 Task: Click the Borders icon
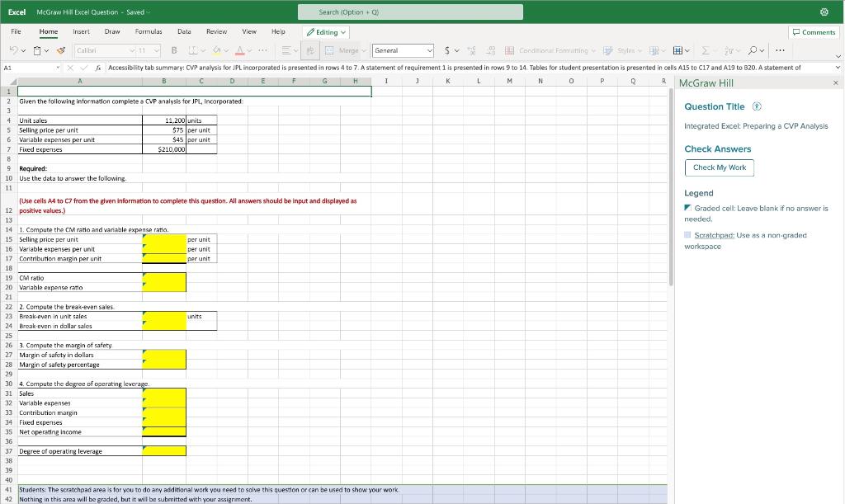coord(192,50)
